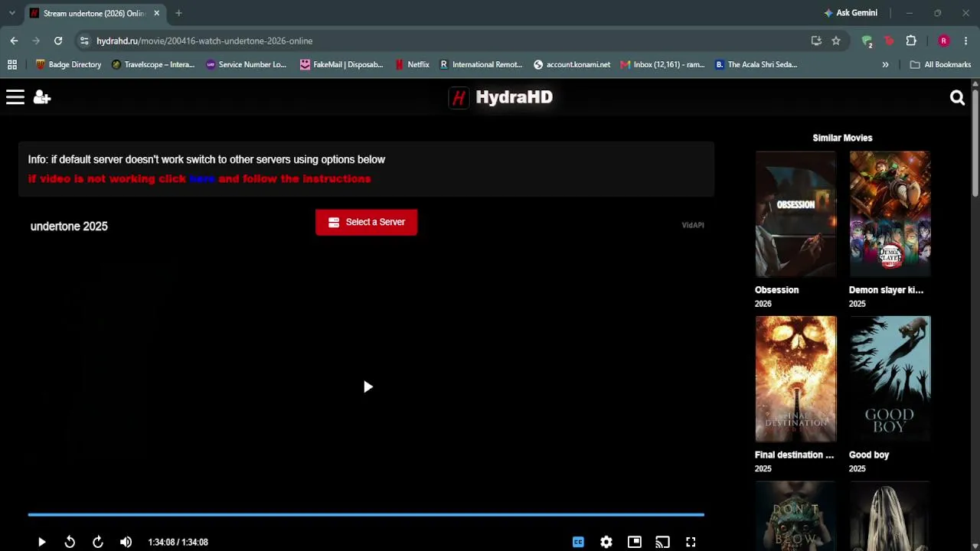The height and width of the screenshot is (551, 980).
Task: Play the video from the control bar
Action: coord(42,542)
